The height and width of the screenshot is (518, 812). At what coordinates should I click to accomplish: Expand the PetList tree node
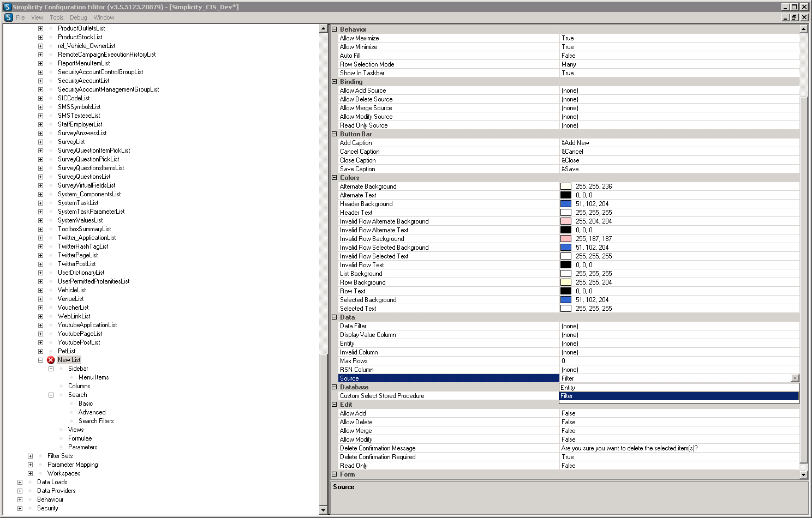[x=40, y=351]
